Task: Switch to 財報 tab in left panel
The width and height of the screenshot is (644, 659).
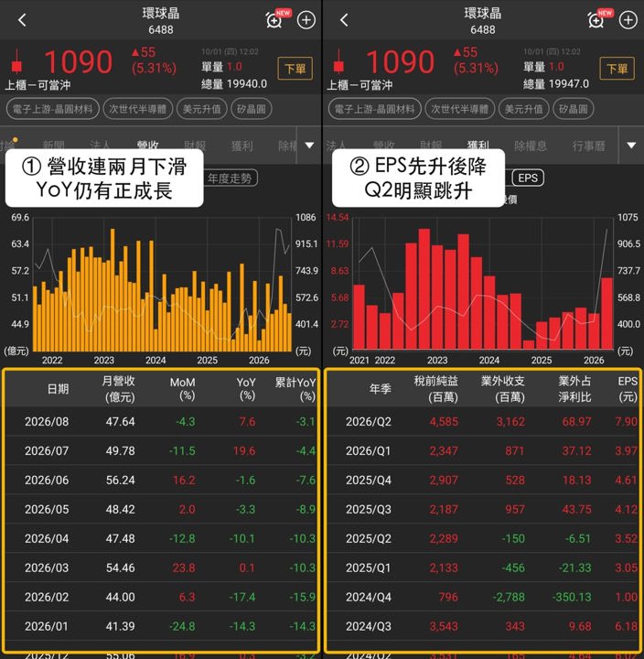Action: click(195, 146)
